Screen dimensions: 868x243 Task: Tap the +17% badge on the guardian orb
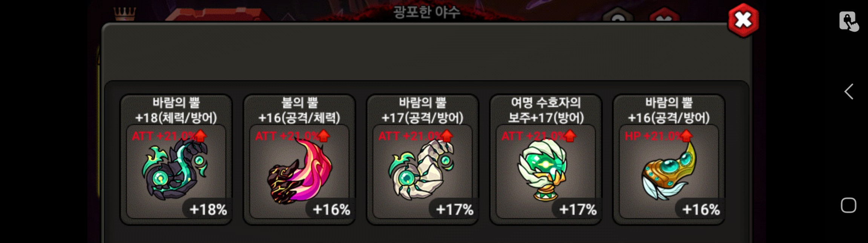tap(577, 209)
